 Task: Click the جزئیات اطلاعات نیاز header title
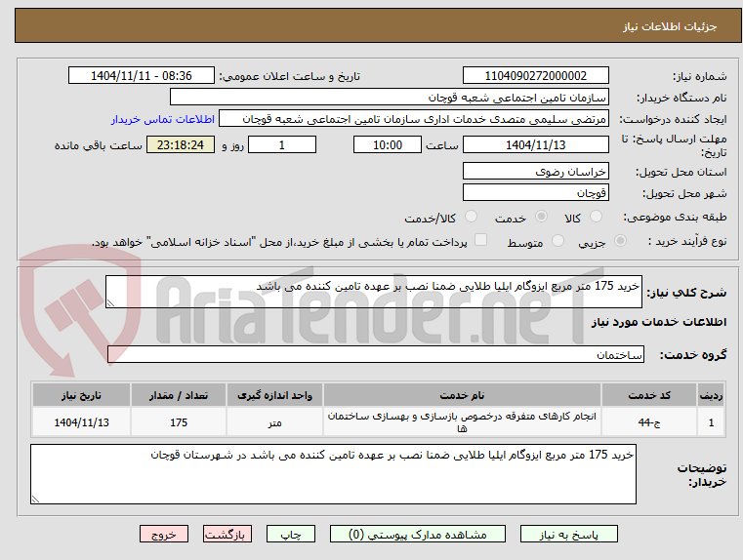point(670,26)
